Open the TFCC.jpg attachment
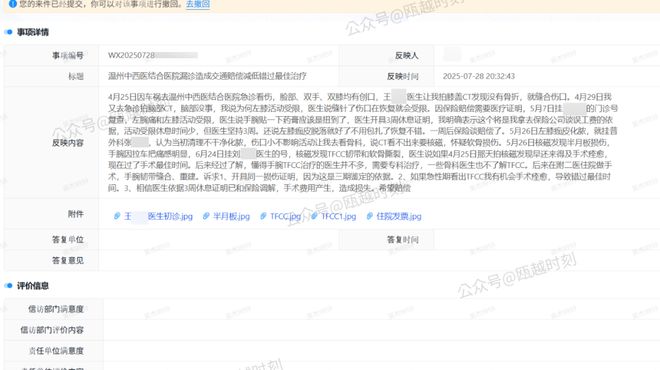Image resolution: width=660 pixels, height=370 pixels. pyautogui.click(x=285, y=216)
